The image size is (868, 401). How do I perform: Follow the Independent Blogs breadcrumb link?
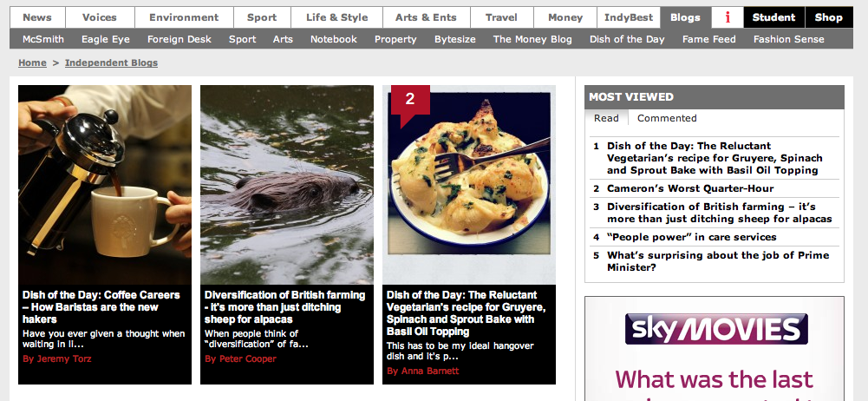(111, 62)
